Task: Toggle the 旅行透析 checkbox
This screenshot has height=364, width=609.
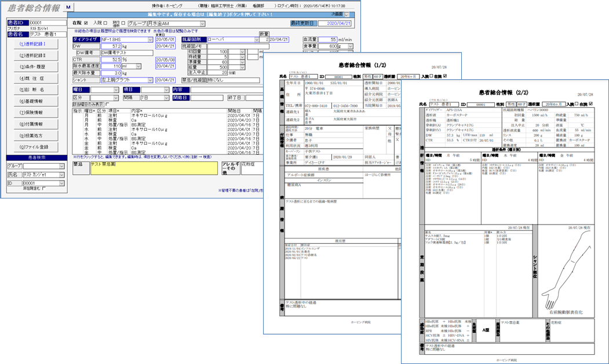Action: [123, 23]
